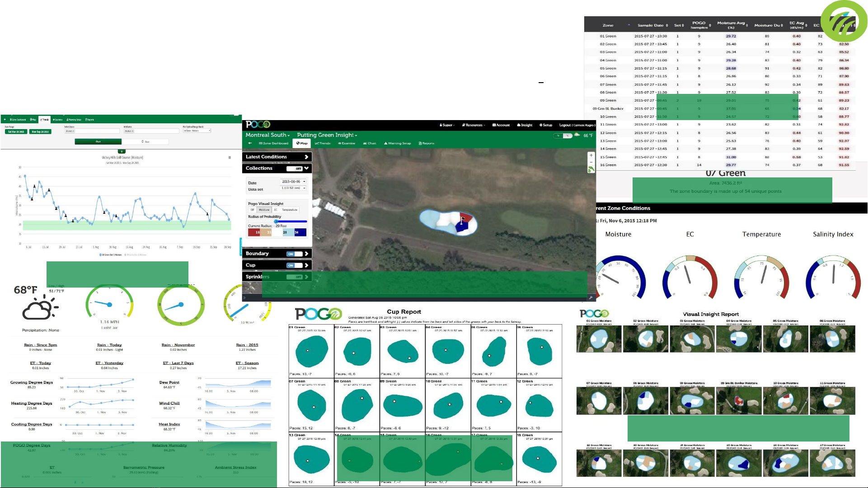
Task: Open the Date dropdown showing 2015-08-06
Action: pyautogui.click(x=293, y=181)
